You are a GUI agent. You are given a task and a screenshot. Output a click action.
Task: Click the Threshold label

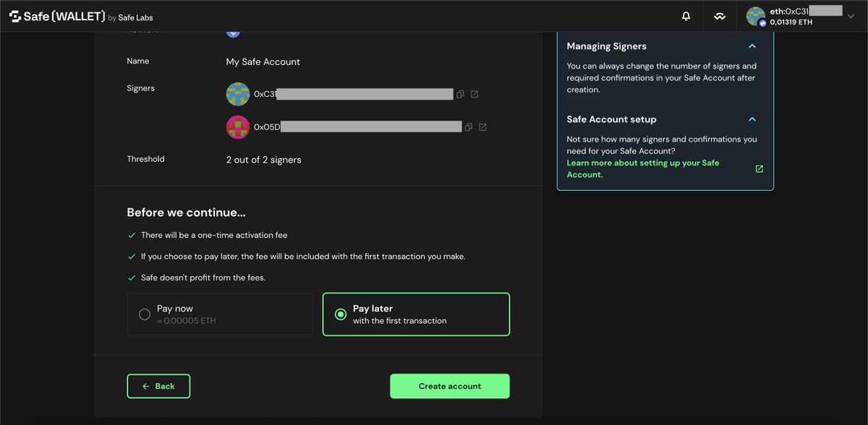145,159
